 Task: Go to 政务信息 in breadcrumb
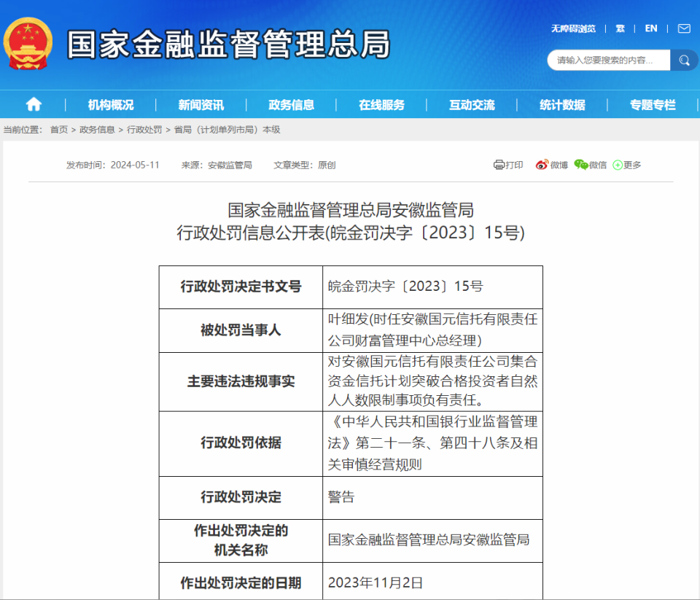[97, 130]
